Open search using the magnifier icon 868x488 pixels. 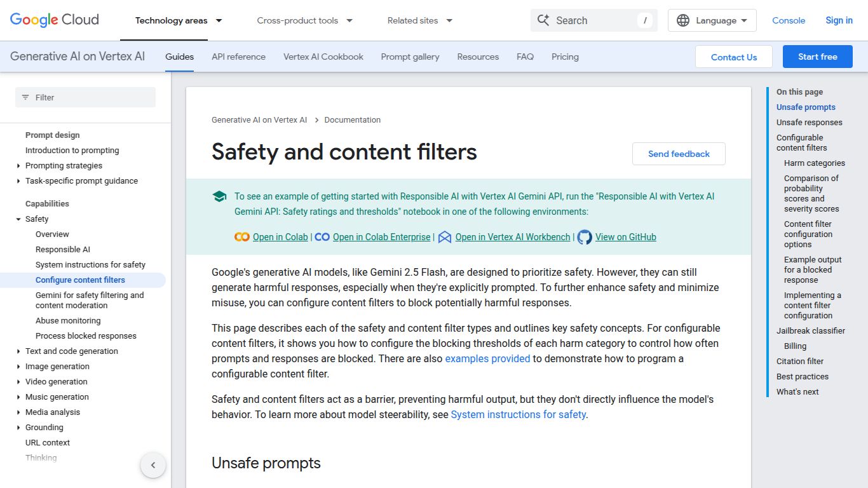click(x=543, y=20)
